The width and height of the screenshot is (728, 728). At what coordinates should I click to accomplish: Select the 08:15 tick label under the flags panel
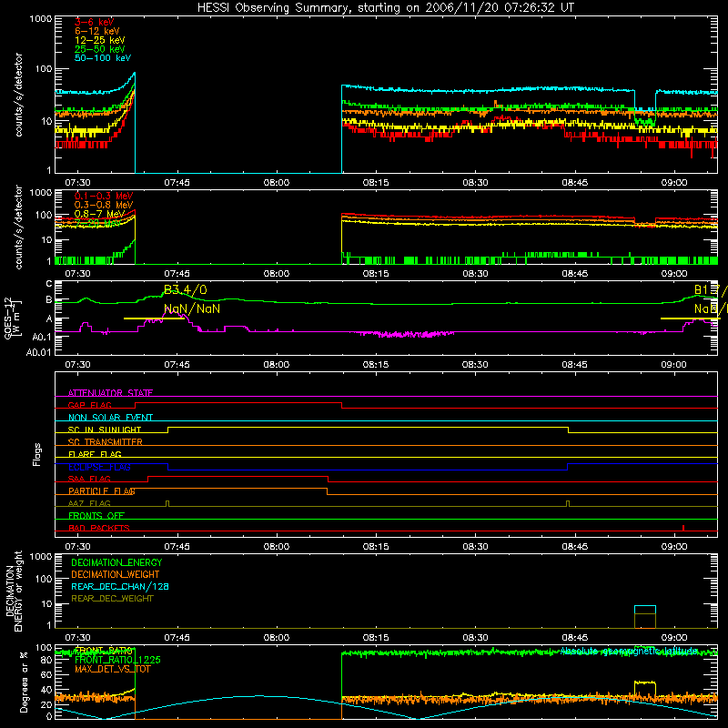[x=376, y=547]
